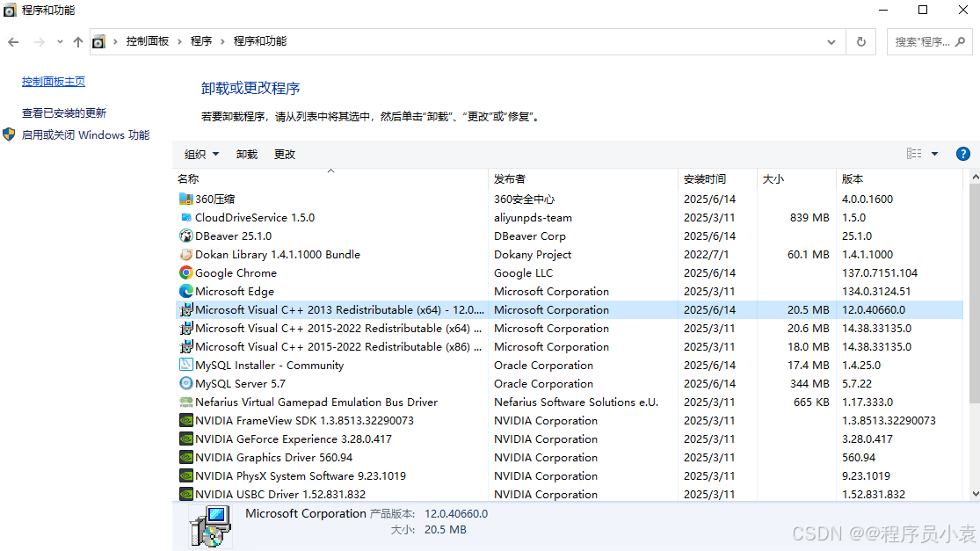This screenshot has height=551, width=980.
Task: Sort by the 版本 column header
Action: (899, 178)
